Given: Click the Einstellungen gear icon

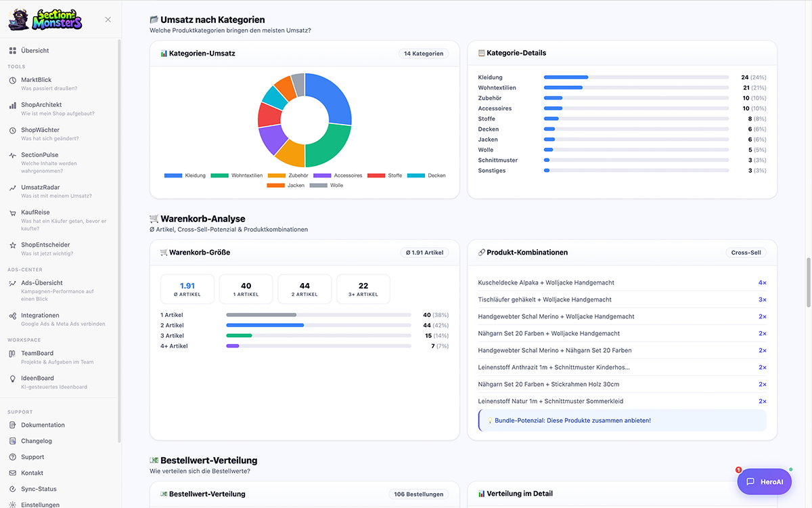Looking at the screenshot, I should pos(13,505).
